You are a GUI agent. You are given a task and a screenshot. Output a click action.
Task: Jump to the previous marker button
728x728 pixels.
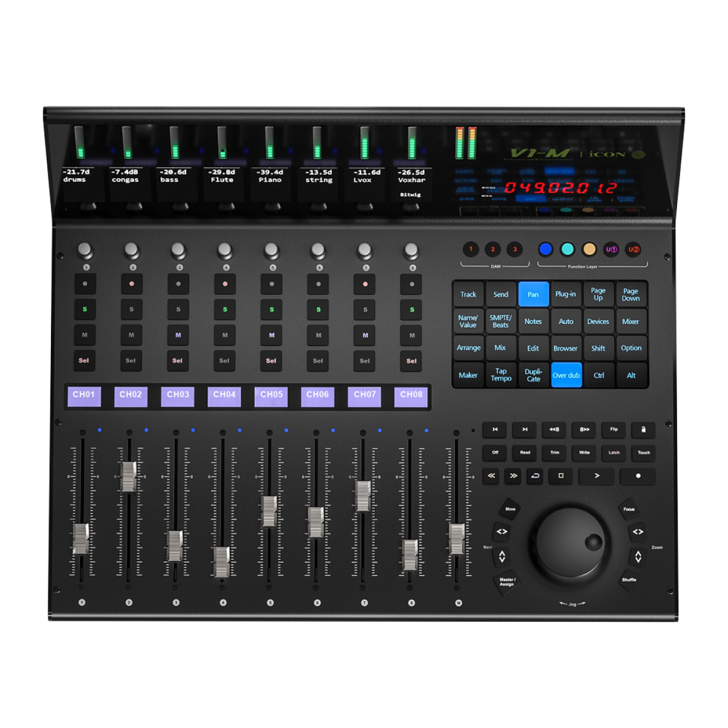[495, 430]
